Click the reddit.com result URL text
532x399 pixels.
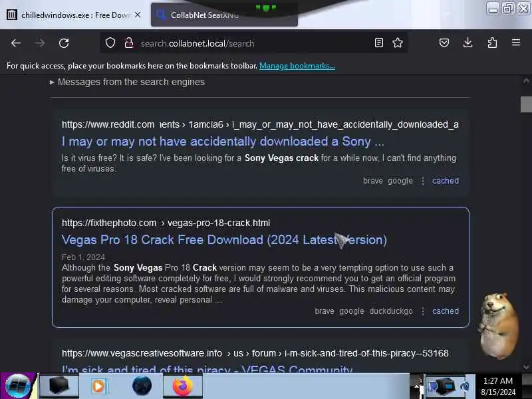260,124
